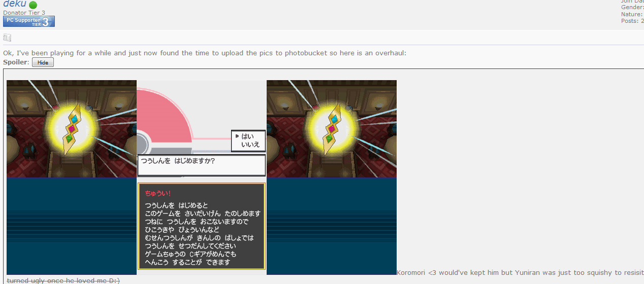The image size is (644, 284).
Task: Click the 'Nature:' field label
Action: 632,14
